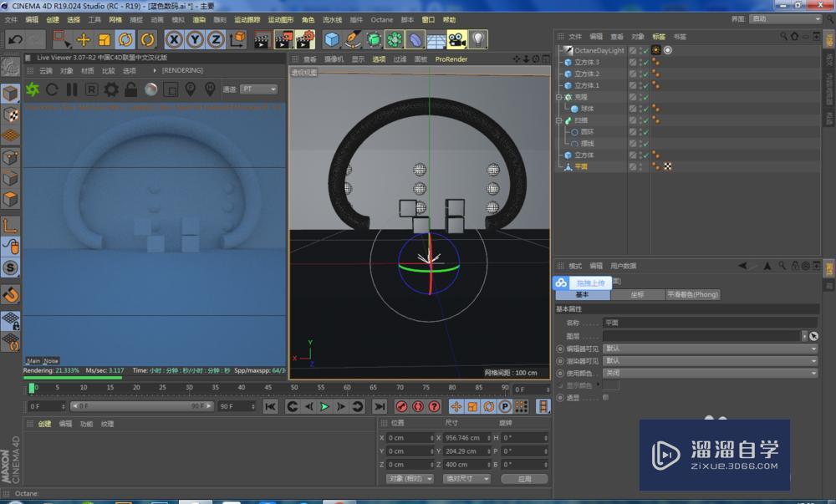Add a Camera object
The image size is (836, 504).
[457, 39]
